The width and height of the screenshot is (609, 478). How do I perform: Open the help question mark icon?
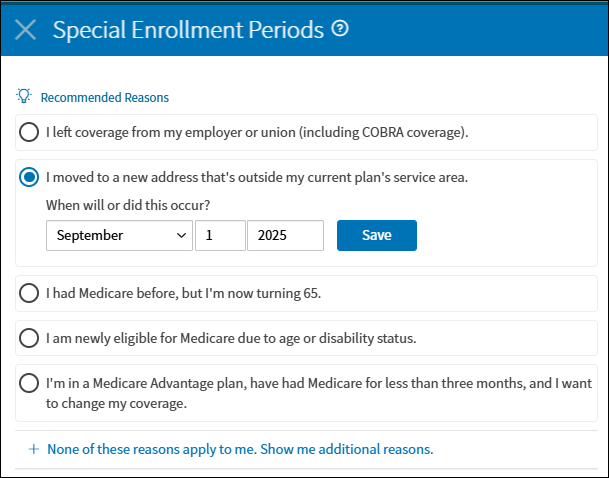pyautogui.click(x=340, y=29)
